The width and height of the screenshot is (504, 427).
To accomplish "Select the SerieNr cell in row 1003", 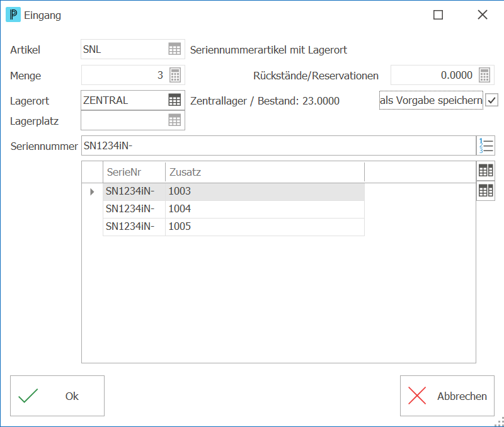I will [x=134, y=192].
